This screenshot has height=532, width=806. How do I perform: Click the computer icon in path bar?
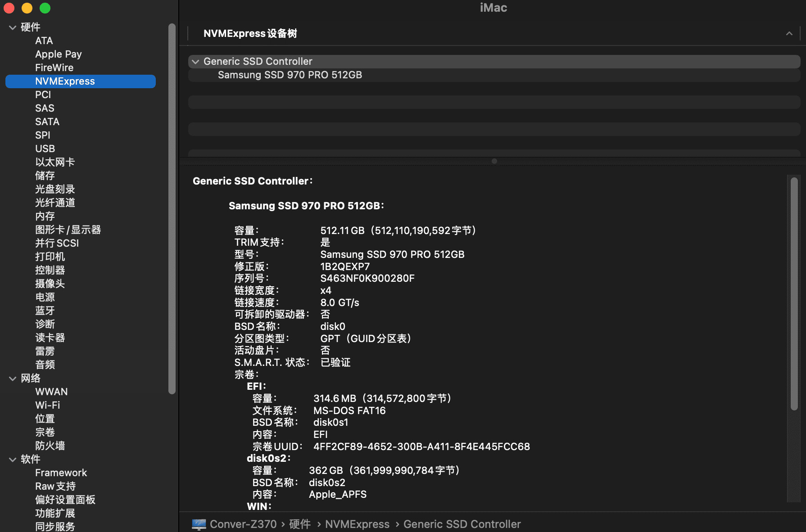pyautogui.click(x=199, y=524)
